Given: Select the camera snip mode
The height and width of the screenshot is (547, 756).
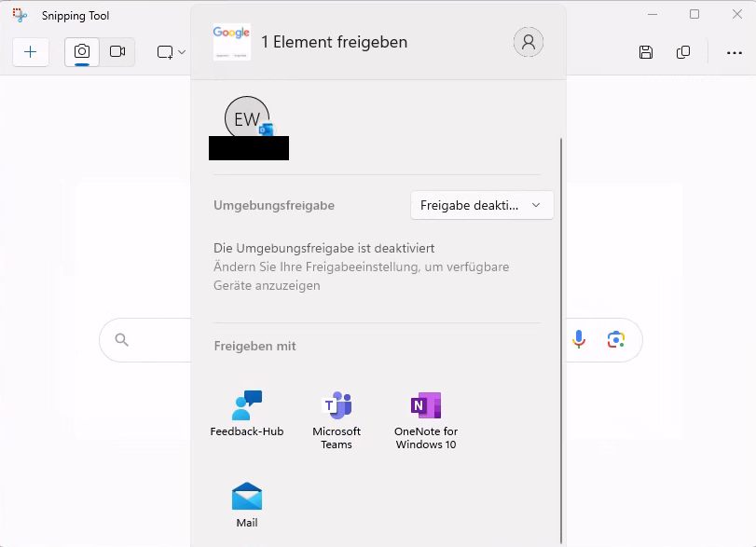Looking at the screenshot, I should coord(82,51).
